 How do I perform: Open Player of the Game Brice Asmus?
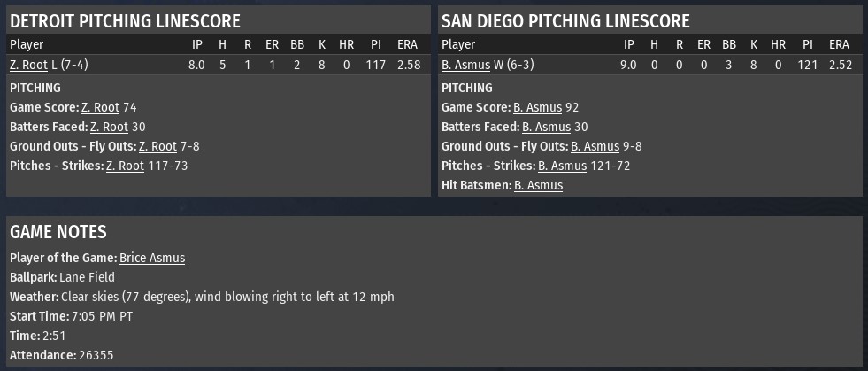(152, 258)
